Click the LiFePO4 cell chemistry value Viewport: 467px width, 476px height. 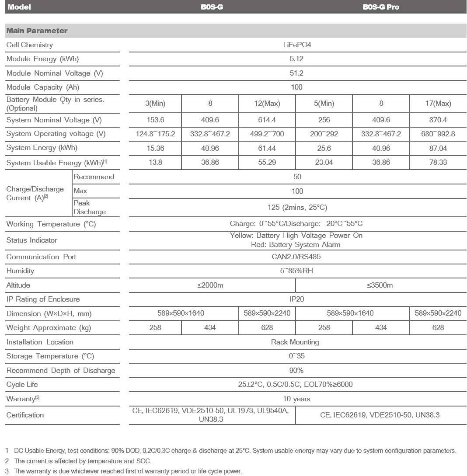(x=297, y=45)
